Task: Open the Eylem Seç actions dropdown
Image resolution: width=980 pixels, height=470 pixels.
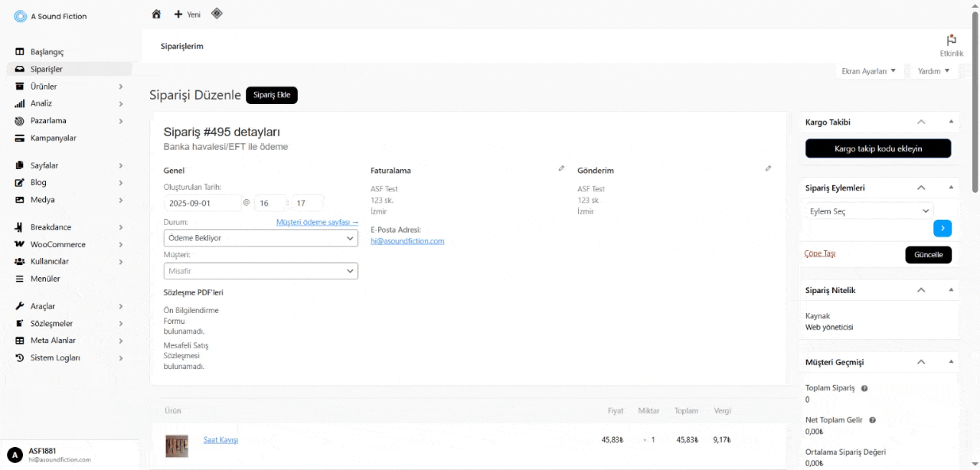Action: pyautogui.click(x=869, y=211)
